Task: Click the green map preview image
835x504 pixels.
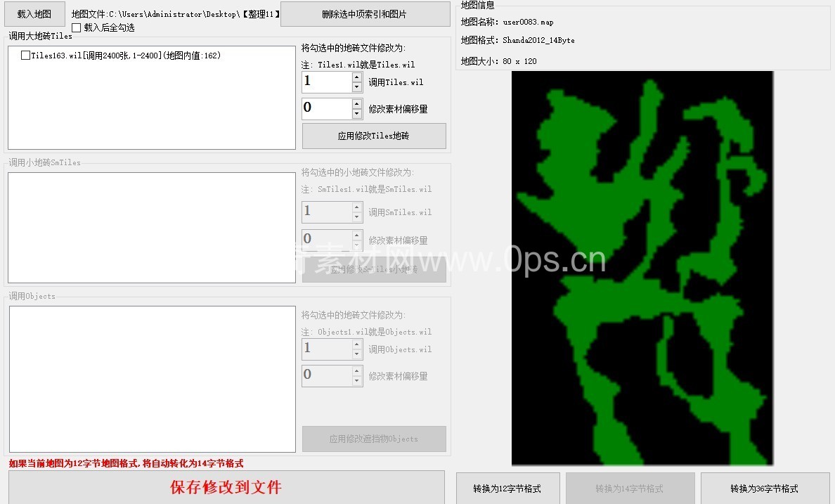Action: point(642,267)
